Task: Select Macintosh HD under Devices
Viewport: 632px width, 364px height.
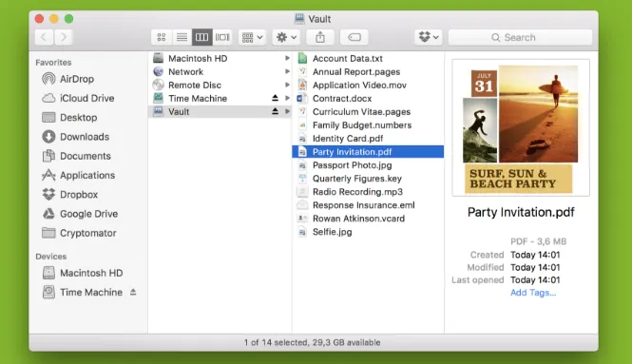Action: pyautogui.click(x=83, y=273)
